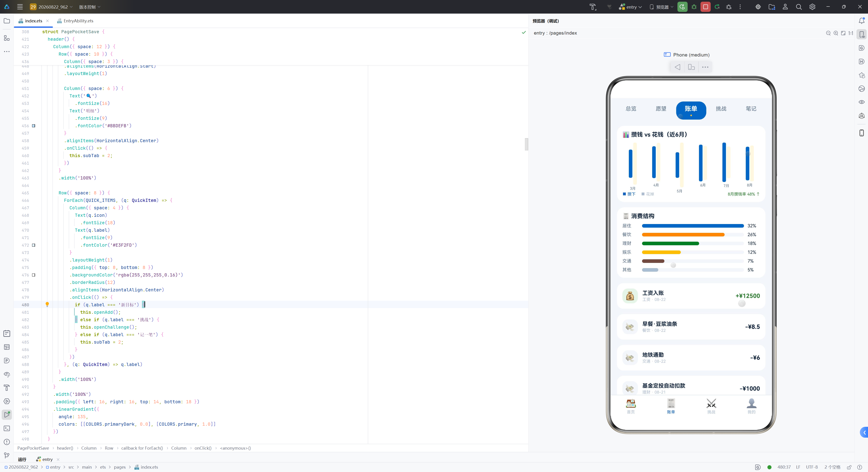The image size is (868, 472).
Task: Click the lock read-only toggle in status bar
Action: click(x=849, y=467)
